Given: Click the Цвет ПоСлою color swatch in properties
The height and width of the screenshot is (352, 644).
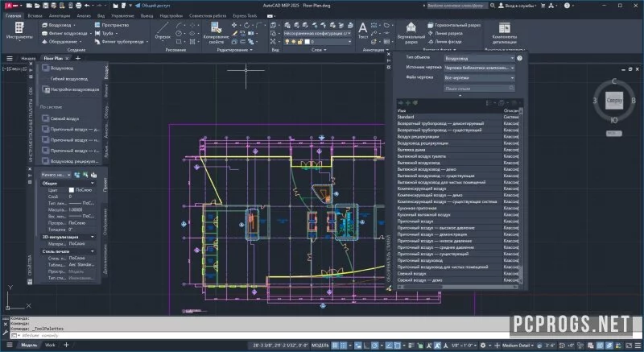Looking at the screenshot, I should pos(72,190).
